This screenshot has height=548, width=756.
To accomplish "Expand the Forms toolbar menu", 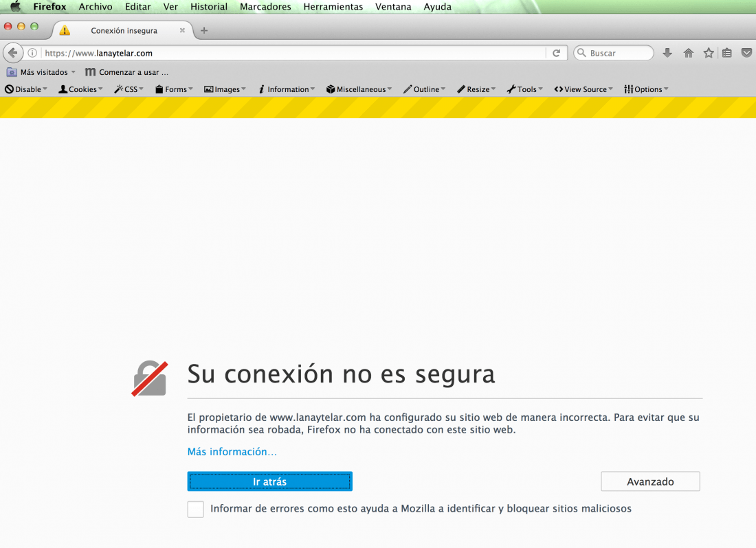I will coord(174,89).
